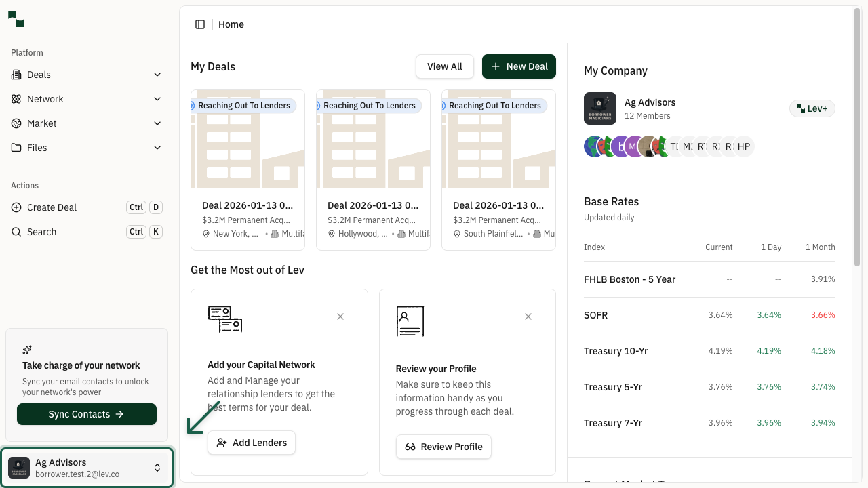Click the sparkle icon above Take charge

pos(27,350)
